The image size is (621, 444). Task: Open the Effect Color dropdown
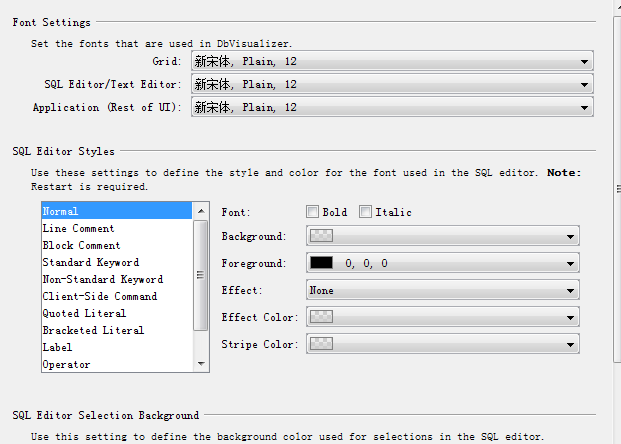coord(443,317)
